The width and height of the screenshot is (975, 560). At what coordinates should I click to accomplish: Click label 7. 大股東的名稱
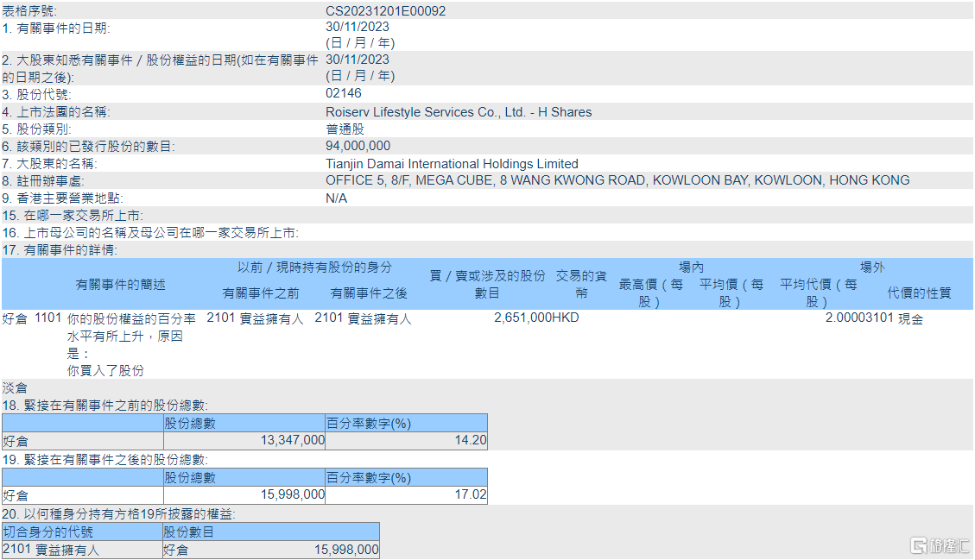[x=50, y=163]
